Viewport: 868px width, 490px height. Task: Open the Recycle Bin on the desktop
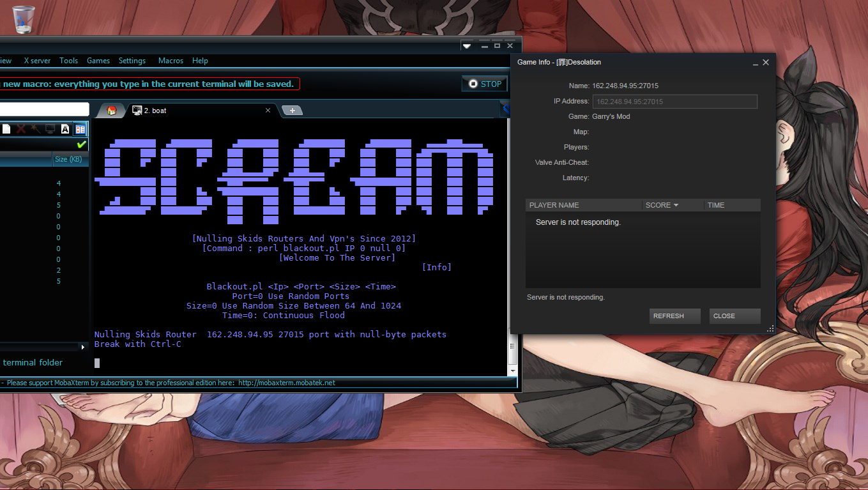tap(23, 19)
